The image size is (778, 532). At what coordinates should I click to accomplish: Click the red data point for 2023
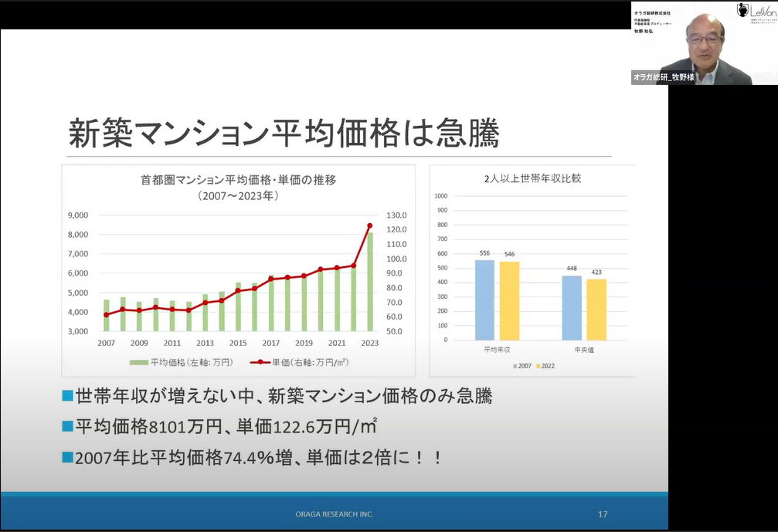[x=369, y=225]
